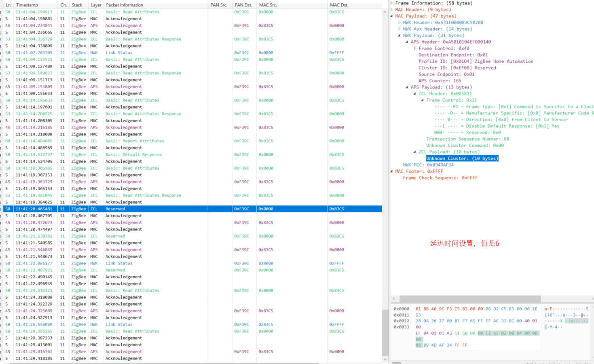Select the 'Profile ID' ZigBee Home Automation item
Image resolution: width=594 pixels, height=364 pixels.
point(476,61)
